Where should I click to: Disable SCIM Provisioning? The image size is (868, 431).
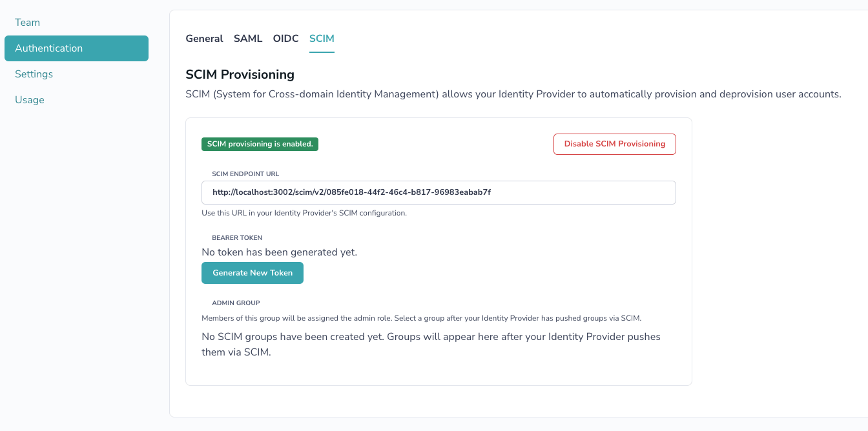[x=614, y=144]
